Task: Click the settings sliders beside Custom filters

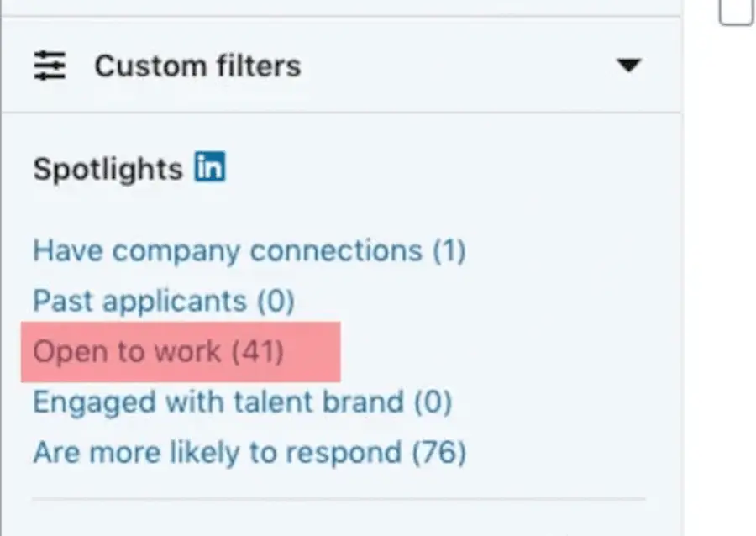Action: click(x=50, y=66)
